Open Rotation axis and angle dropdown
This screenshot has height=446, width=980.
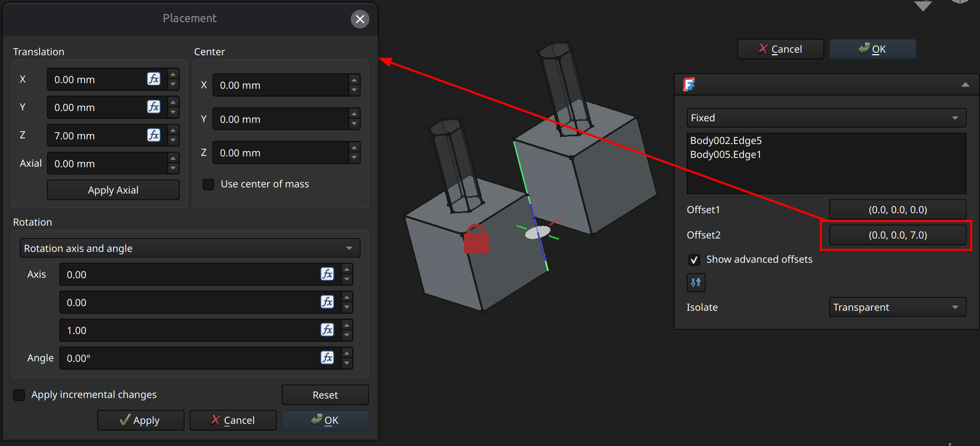[190, 248]
